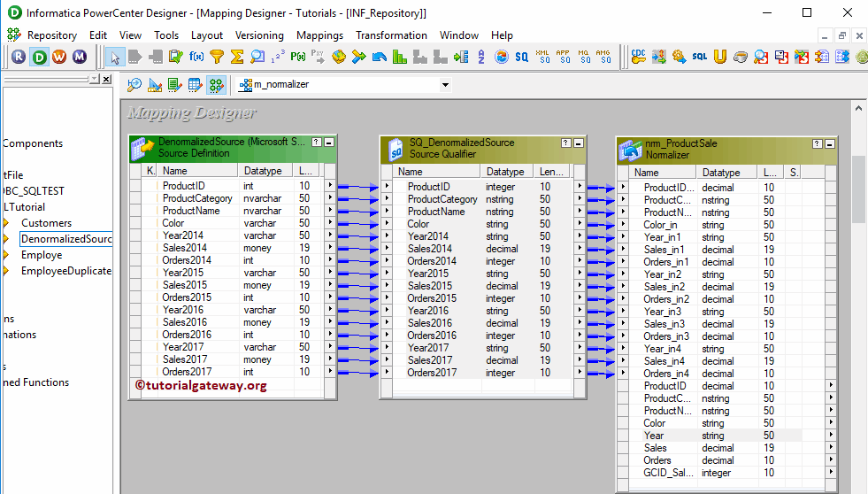Open the Repository Manager (R) tool
This screenshot has height=494, width=868.
(19, 57)
